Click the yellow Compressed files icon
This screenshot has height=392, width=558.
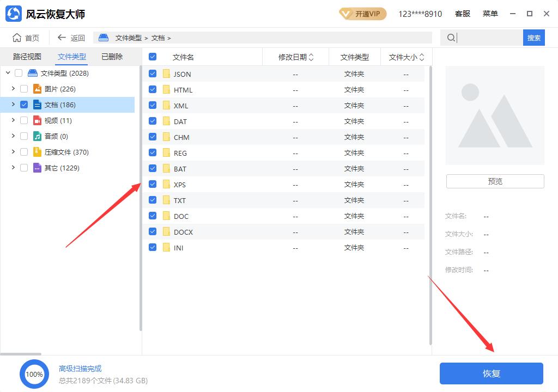[37, 152]
